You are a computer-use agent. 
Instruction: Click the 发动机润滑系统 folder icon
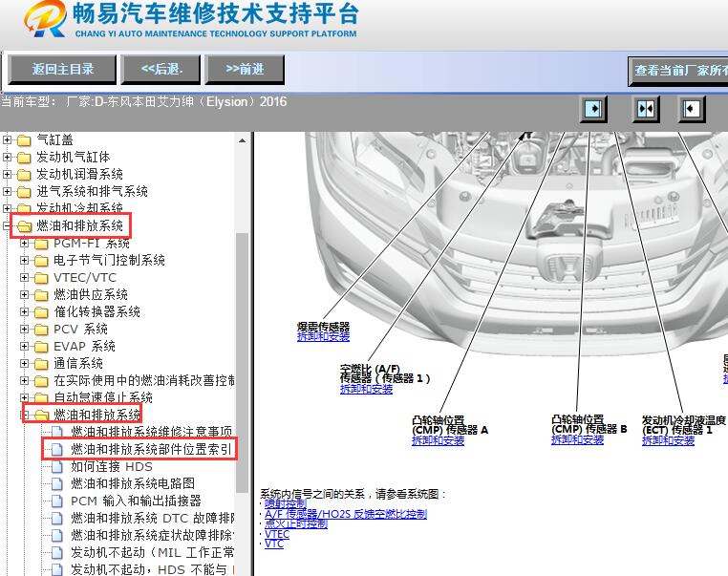point(24,175)
